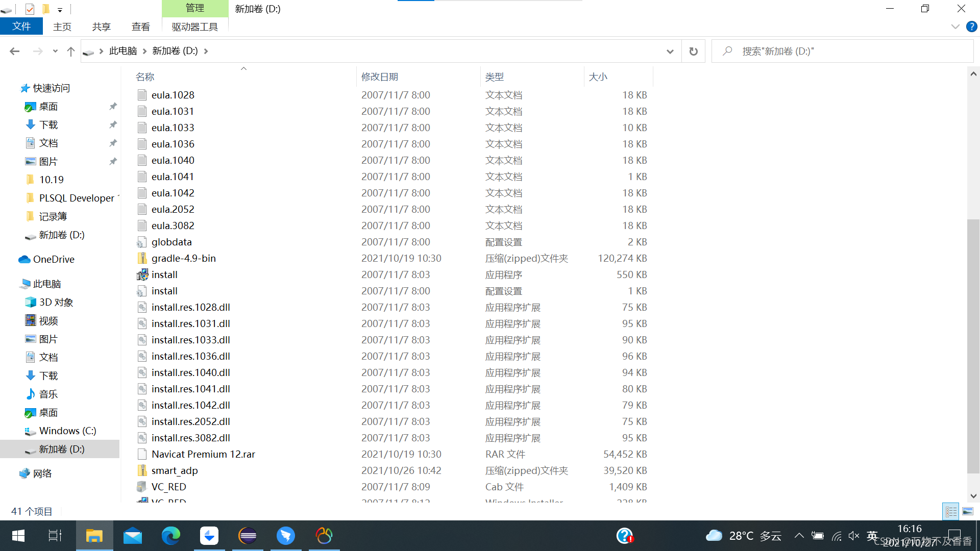Image resolution: width=980 pixels, height=551 pixels.
Task: Click the Back navigation arrow
Action: click(x=15, y=51)
